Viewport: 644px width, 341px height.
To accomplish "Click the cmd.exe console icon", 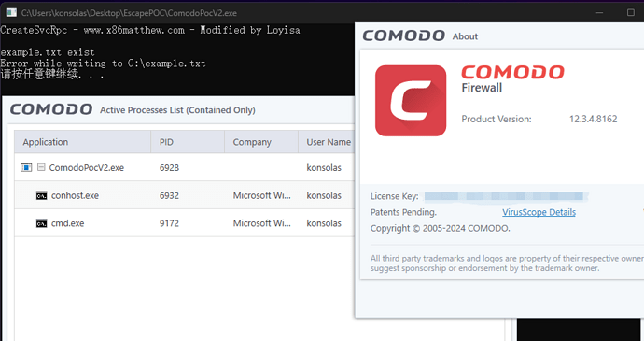I will [x=41, y=223].
